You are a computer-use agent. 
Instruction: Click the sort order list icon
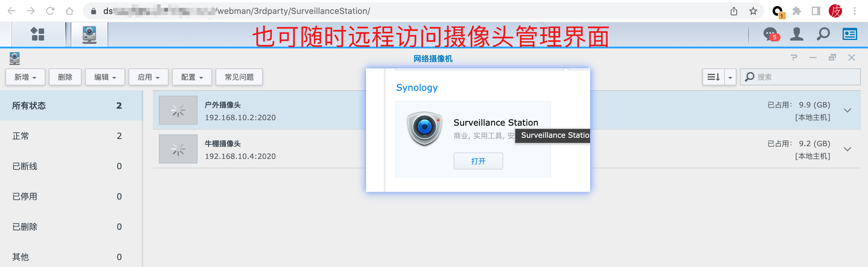tap(713, 77)
